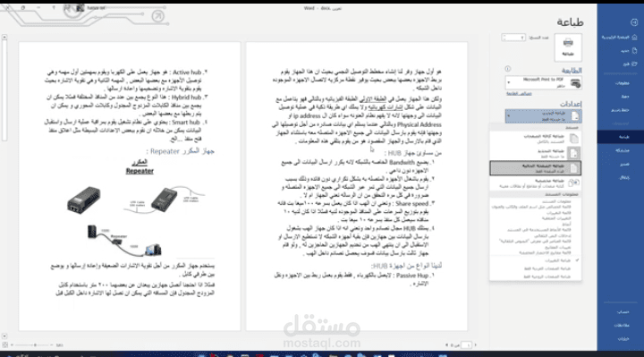Viewport: 644px width, 357px height.
Task: Select the New document sidebar item
Action: tap(629, 51)
